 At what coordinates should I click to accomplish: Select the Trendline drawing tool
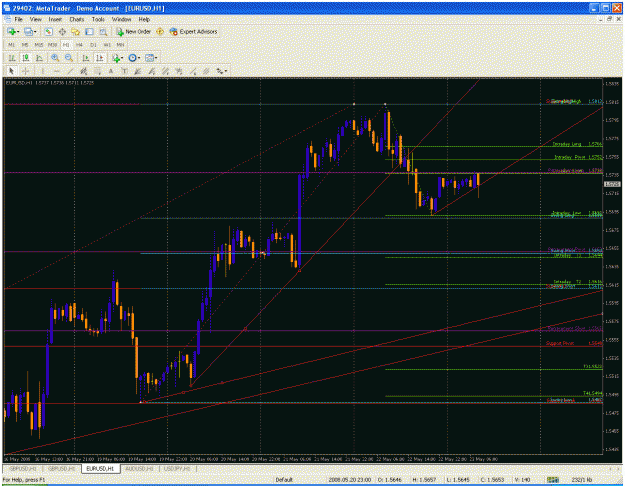click(70, 71)
